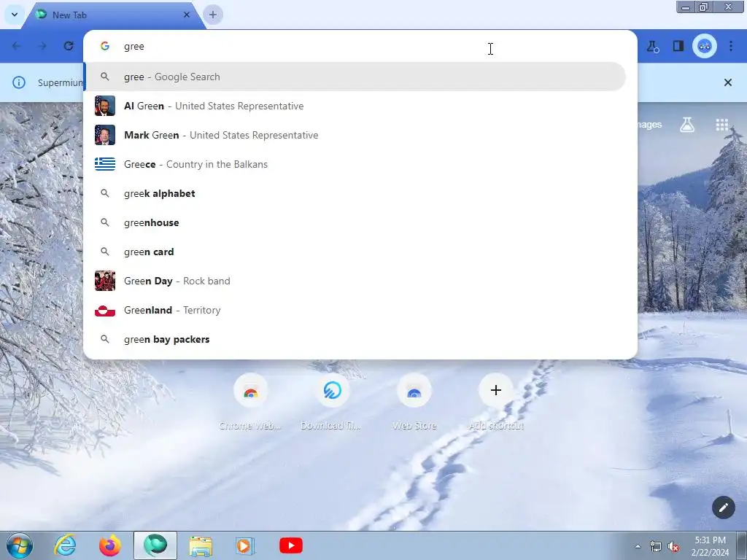The image size is (747, 560).
Task: Open the tab search dropdown arrow
Action: click(x=15, y=15)
